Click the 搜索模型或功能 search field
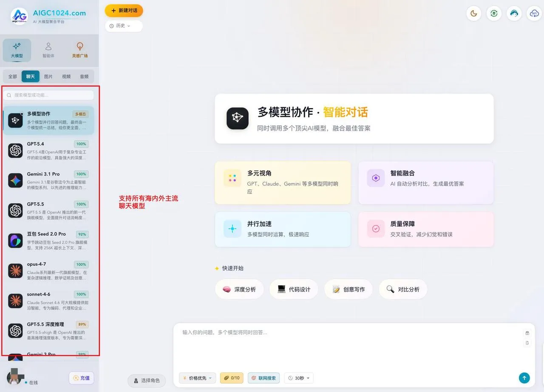This screenshot has height=392, width=544. coord(49,95)
